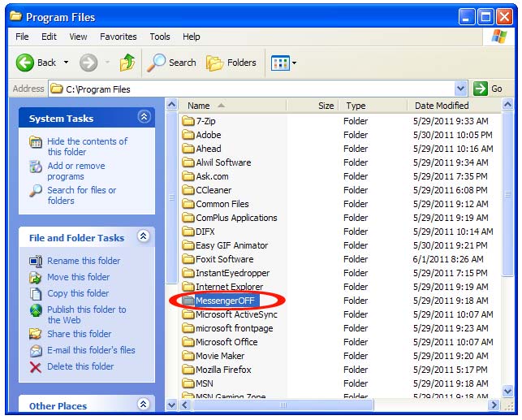Select the Easy GIF Animator folder icon
Screen dimensions: 522x420
188,245
